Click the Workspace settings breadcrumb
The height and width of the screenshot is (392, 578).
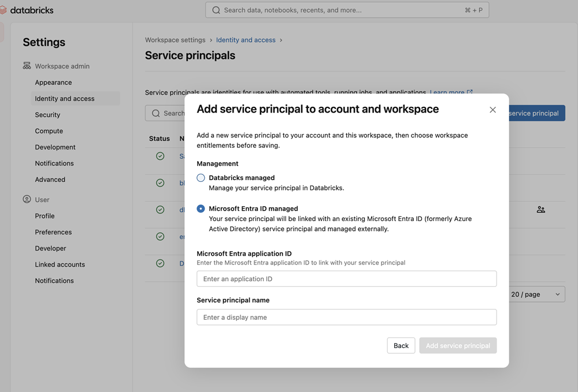pos(175,40)
